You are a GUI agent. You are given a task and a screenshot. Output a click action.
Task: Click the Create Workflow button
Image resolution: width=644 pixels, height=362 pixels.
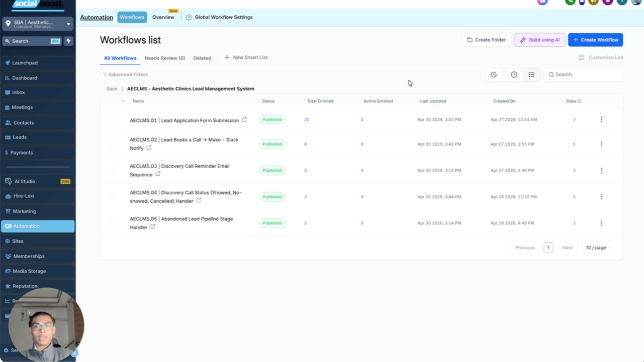click(x=595, y=40)
